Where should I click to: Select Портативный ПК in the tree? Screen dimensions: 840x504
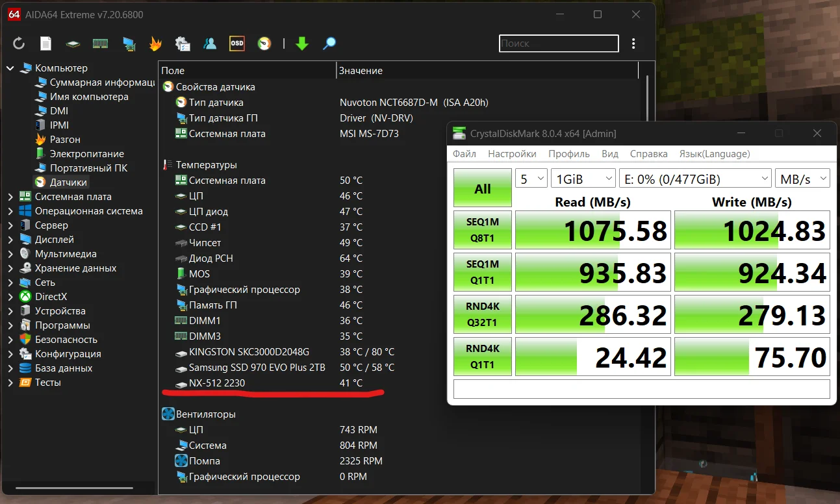coord(89,168)
